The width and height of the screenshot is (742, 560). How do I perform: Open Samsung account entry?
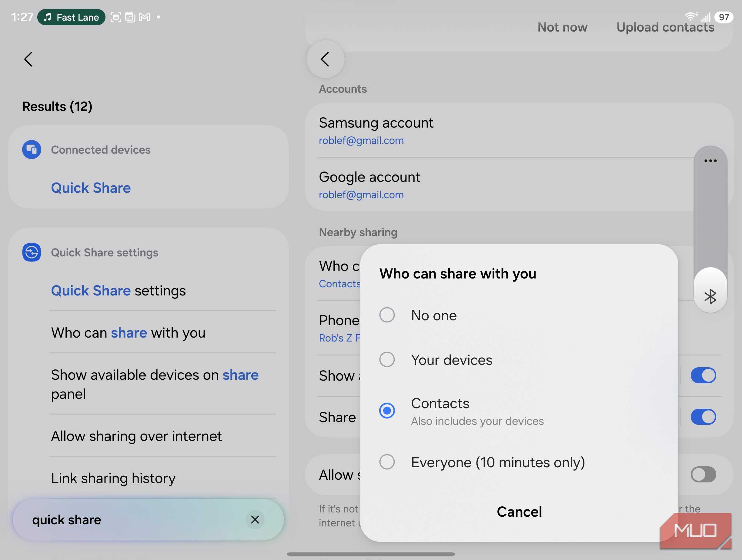519,130
